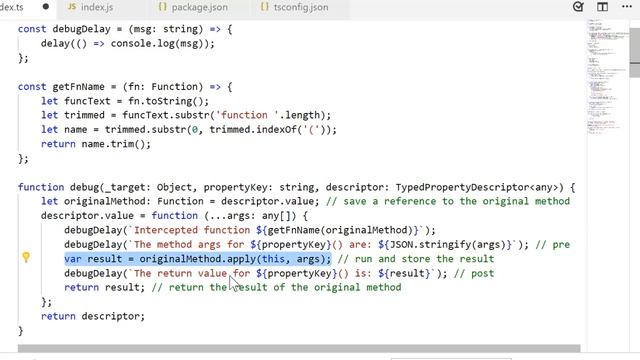Screen dimensions: 640x360
Task: Click 'TypedPropertyDescriptor<any>' type annotation
Action: pyautogui.click(x=477, y=187)
